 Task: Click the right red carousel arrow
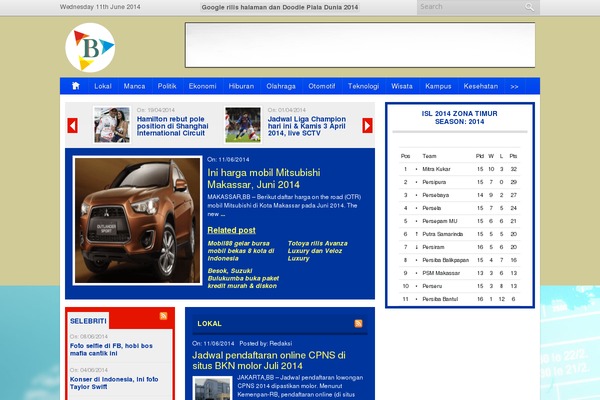pos(367,125)
